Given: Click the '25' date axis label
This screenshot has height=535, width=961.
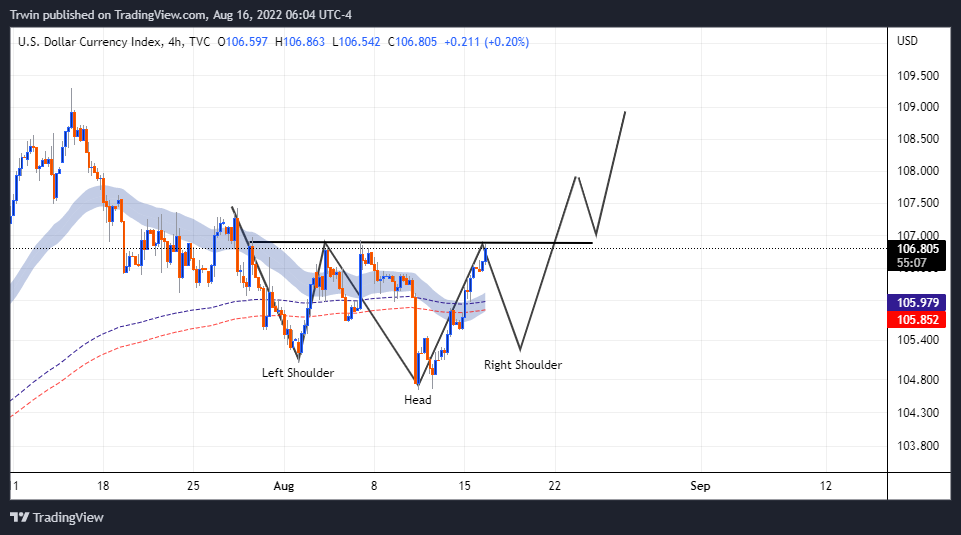Looking at the screenshot, I should pos(193,485).
